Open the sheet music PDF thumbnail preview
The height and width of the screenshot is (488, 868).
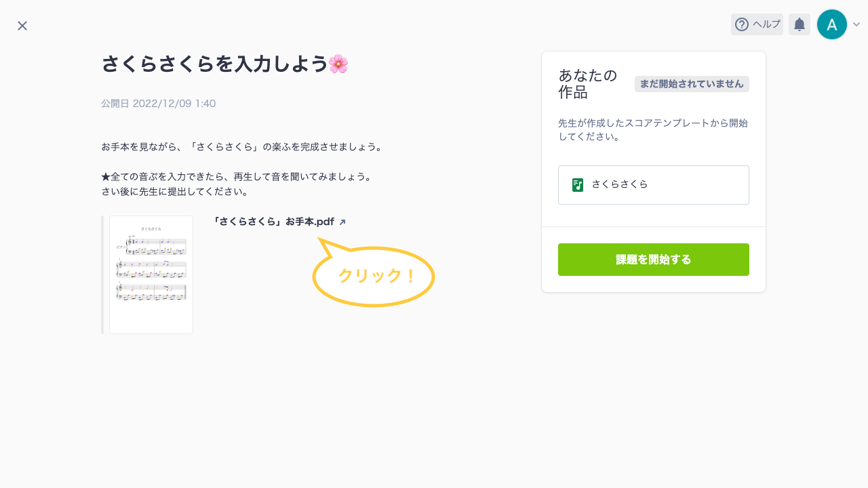[x=151, y=274]
